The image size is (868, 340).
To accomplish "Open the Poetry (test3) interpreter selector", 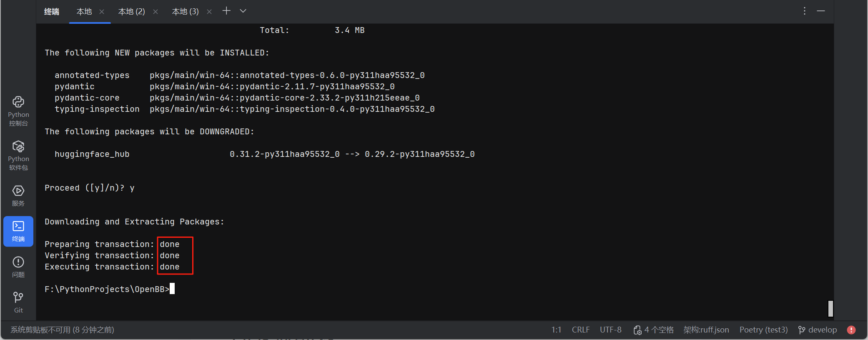I will coord(763,330).
